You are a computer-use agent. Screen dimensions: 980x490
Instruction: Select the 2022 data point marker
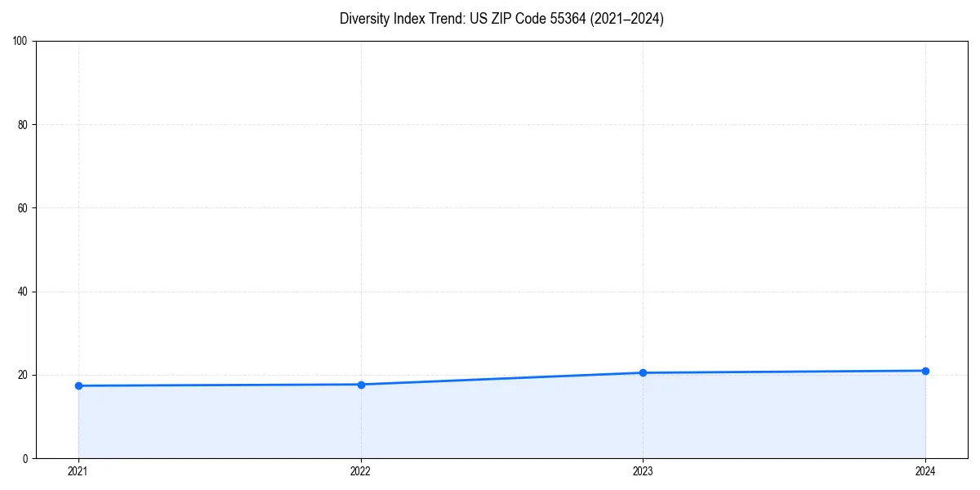[361, 384]
